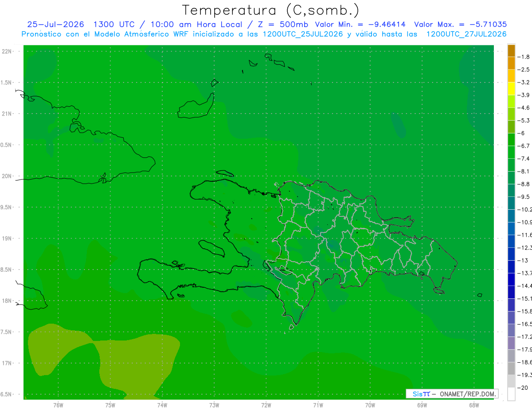Click the "73W" longitude axis label
Viewport: 532px width, 411px height.
coord(214,405)
